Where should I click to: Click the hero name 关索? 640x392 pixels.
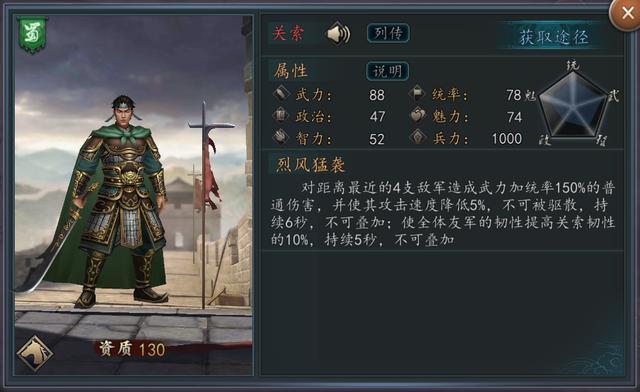pos(288,33)
